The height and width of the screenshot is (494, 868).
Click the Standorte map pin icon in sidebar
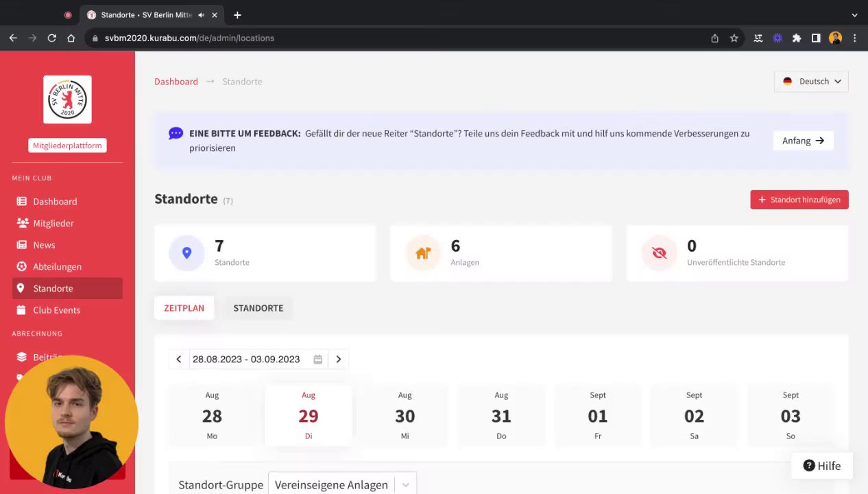tap(21, 288)
